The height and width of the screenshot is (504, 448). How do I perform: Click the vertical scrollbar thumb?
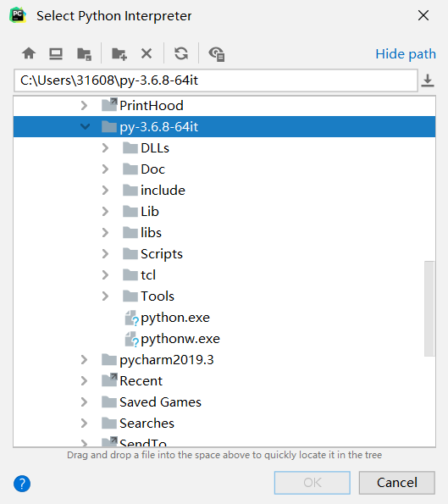(429, 308)
